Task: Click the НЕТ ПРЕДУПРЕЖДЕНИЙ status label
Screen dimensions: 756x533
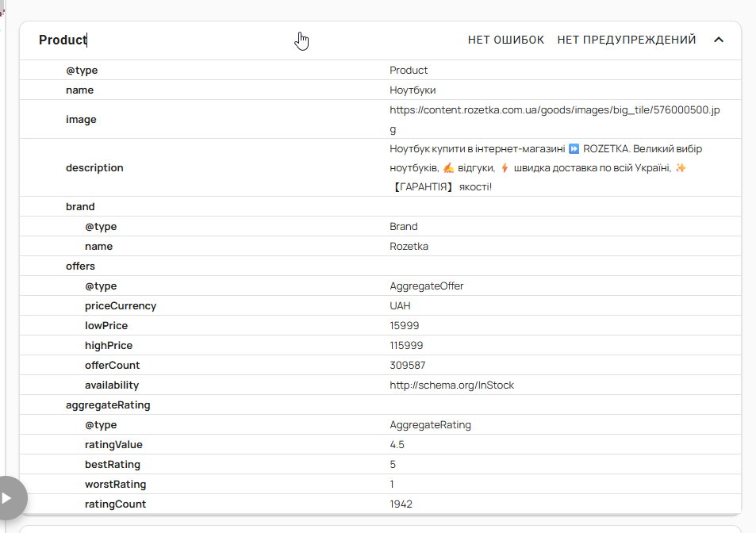Action: [627, 40]
